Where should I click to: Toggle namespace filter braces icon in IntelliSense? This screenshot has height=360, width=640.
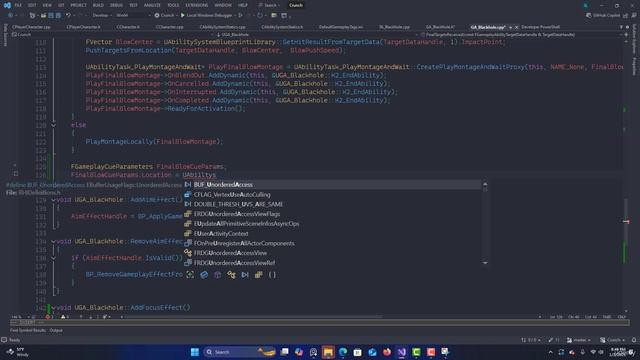[x=272, y=275]
